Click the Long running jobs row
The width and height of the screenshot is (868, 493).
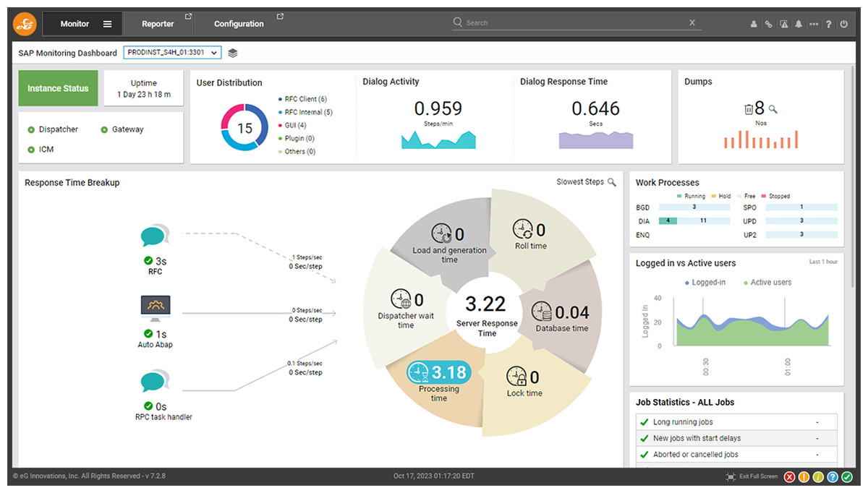(736, 421)
